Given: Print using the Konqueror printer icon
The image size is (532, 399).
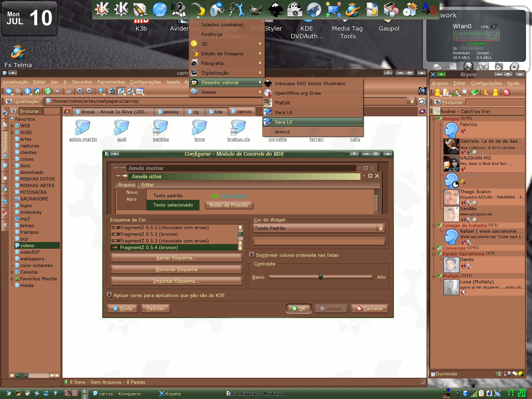Looking at the screenshot, I should coord(68,91).
